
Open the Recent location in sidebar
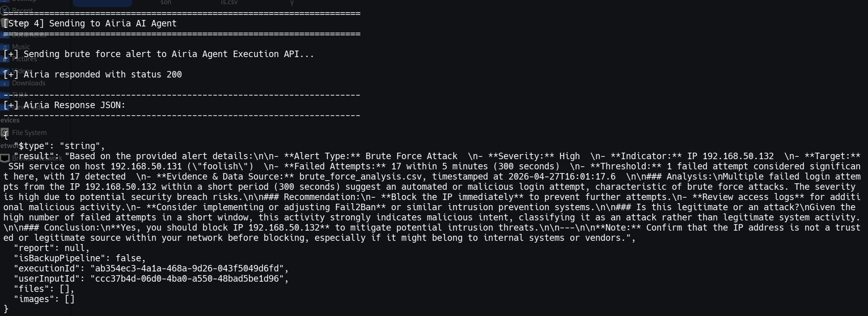22,10
